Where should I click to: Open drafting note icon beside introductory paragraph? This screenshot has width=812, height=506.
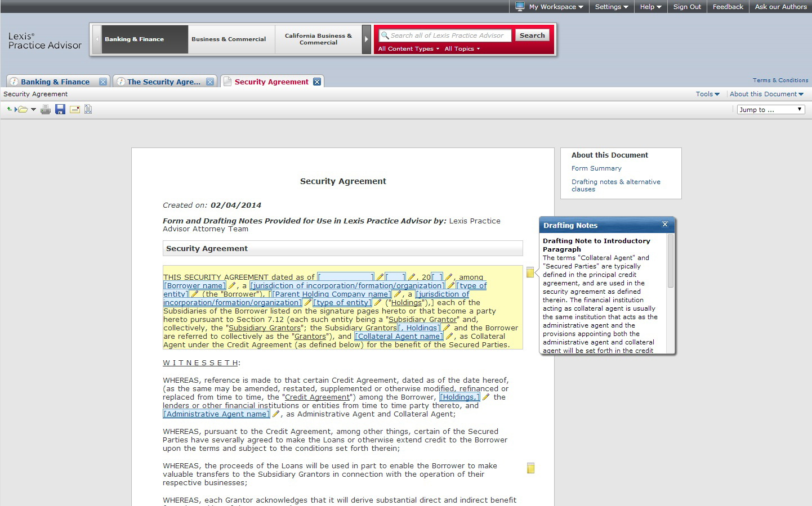coord(530,272)
